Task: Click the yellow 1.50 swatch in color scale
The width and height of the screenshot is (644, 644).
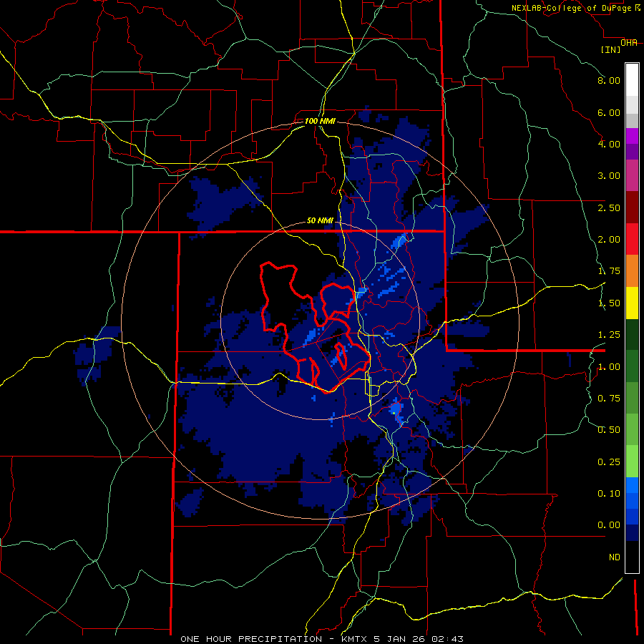Action: (x=632, y=303)
